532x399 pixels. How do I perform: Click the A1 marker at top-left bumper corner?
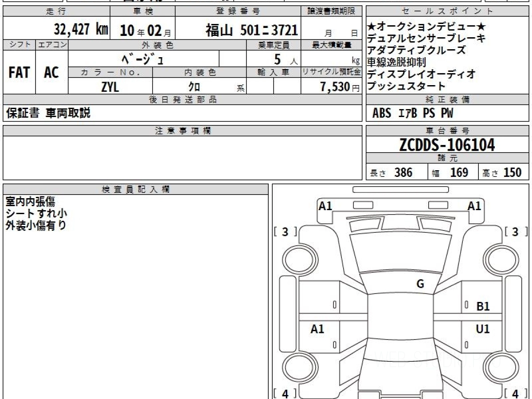coord(325,206)
